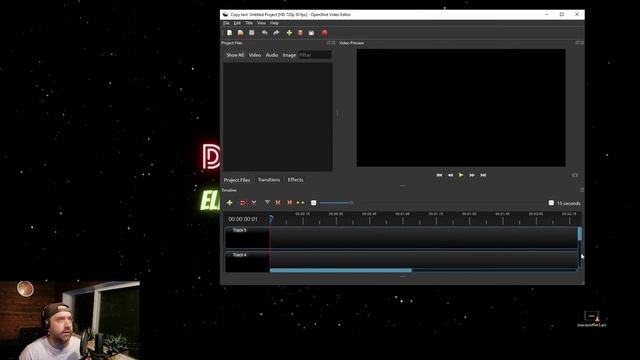Open the Title menu
The height and width of the screenshot is (360, 640).
249,23
